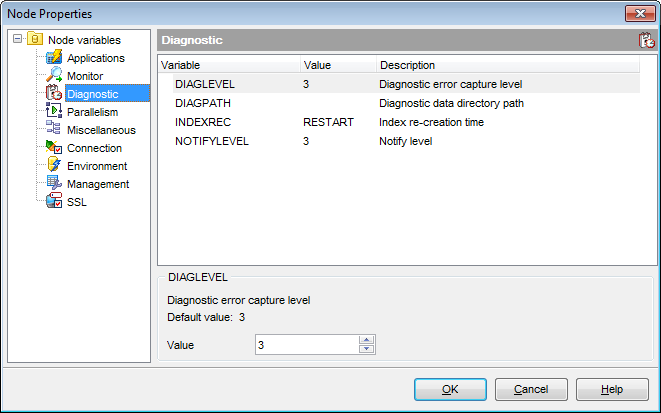Select the NOTIFYLEVEL variable row

(211, 140)
